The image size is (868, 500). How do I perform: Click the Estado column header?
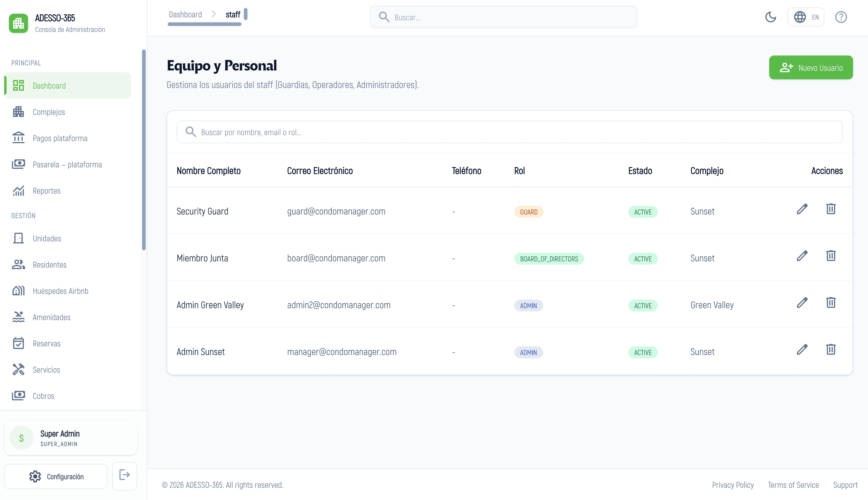coord(640,171)
